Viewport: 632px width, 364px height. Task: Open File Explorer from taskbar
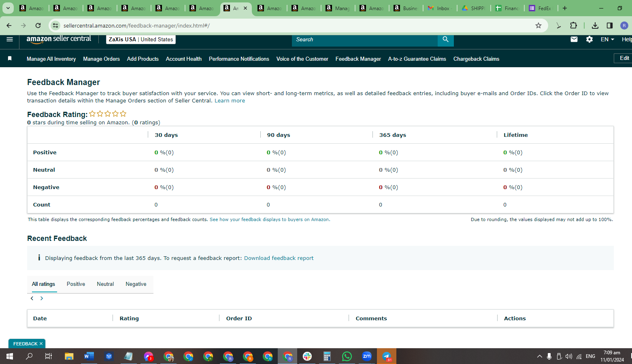tap(69, 356)
